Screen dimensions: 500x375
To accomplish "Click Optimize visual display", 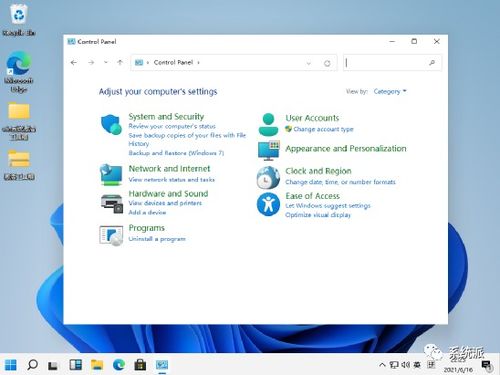I will coord(318,215).
